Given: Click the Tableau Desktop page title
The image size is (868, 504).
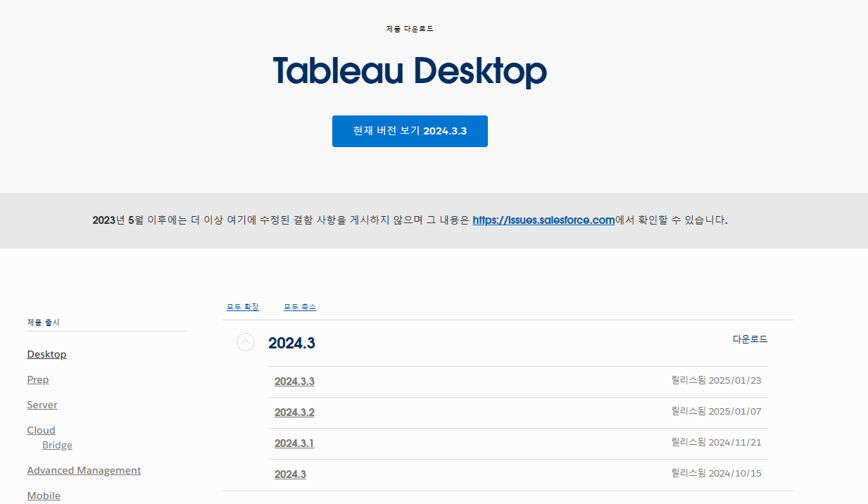Looking at the screenshot, I should pos(410,70).
